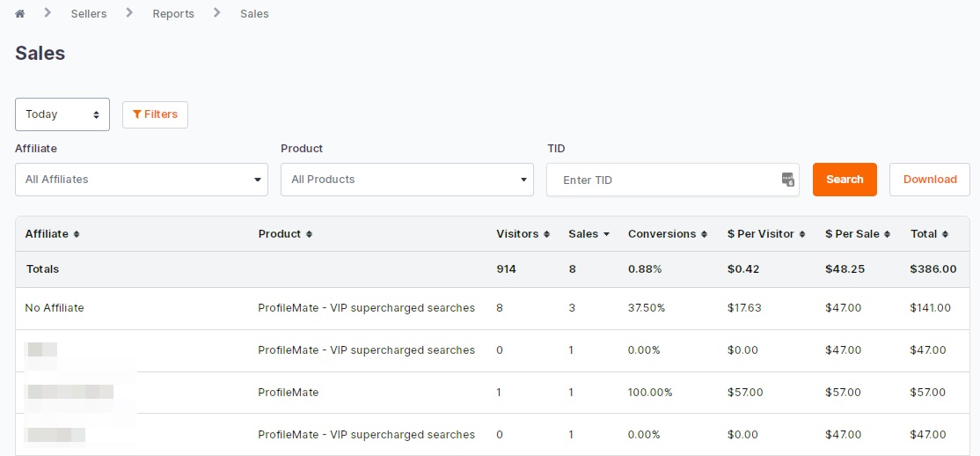Sort table by Product column
The image size is (980, 456).
[285, 234]
